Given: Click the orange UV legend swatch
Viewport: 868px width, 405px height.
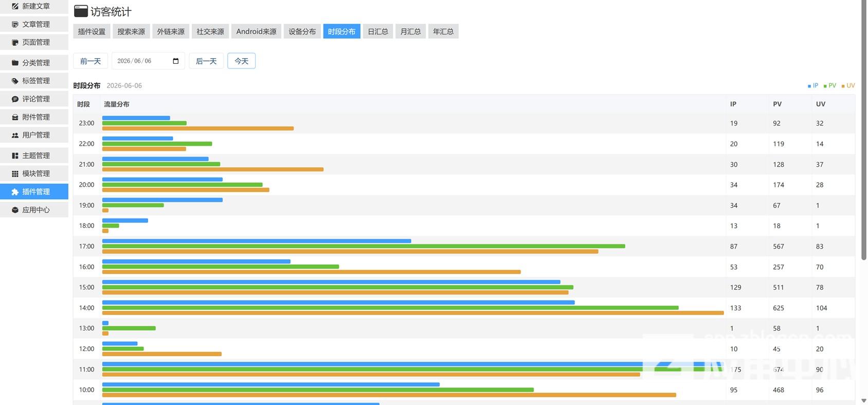Looking at the screenshot, I should 843,86.
